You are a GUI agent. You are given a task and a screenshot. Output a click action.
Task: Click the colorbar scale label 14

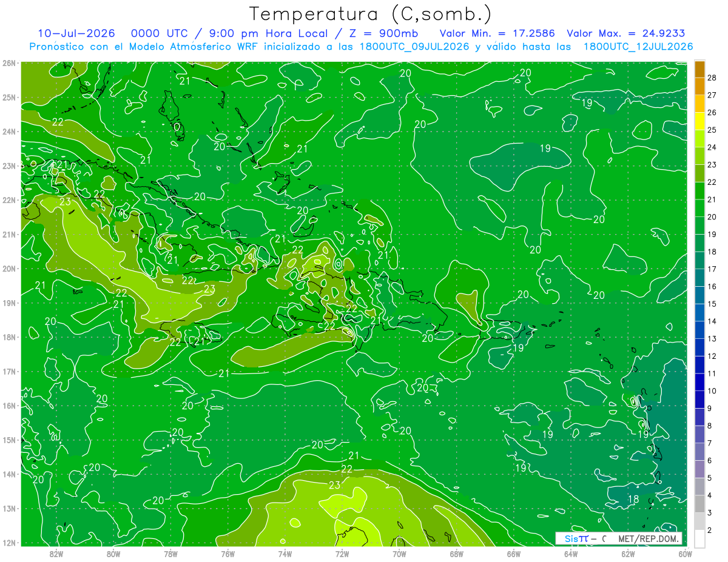tap(712, 321)
